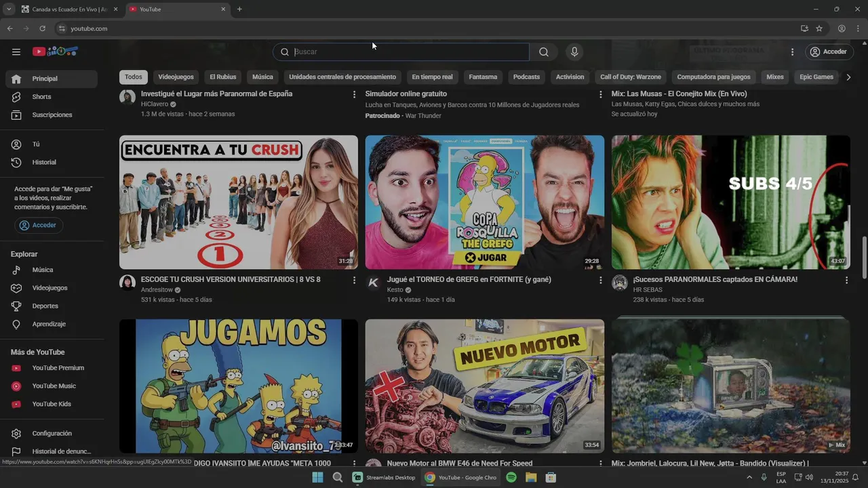Click the Acceder button in top bar
Viewport: 868px width, 488px height.
coord(828,52)
